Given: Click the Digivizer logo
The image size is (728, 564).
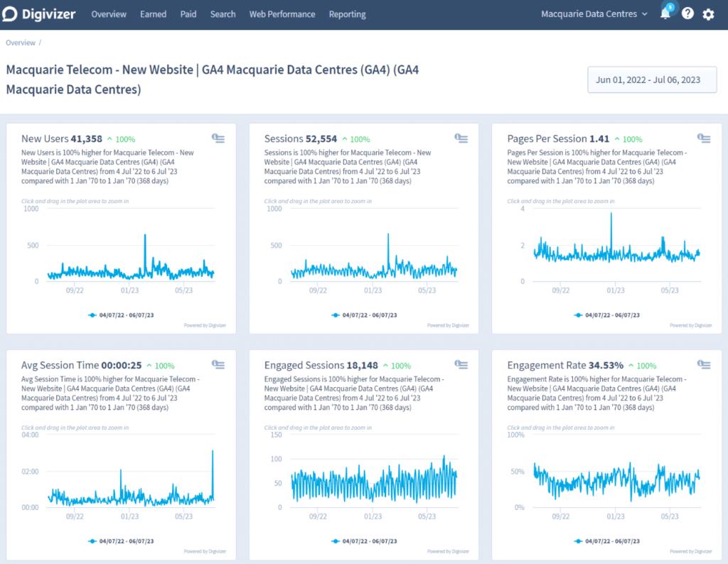Looking at the screenshot, I should pyautogui.click(x=38, y=14).
